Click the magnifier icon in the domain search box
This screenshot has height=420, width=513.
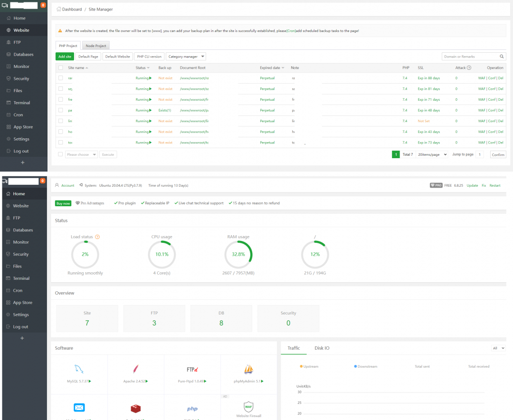(502, 57)
